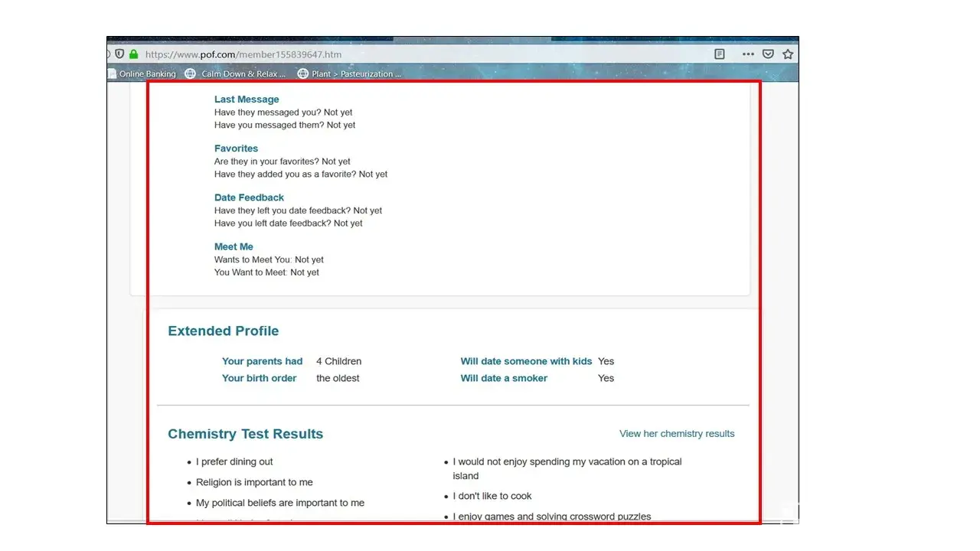Open the Online Banking bookmark
This screenshot has height=551, width=980.
click(143, 74)
